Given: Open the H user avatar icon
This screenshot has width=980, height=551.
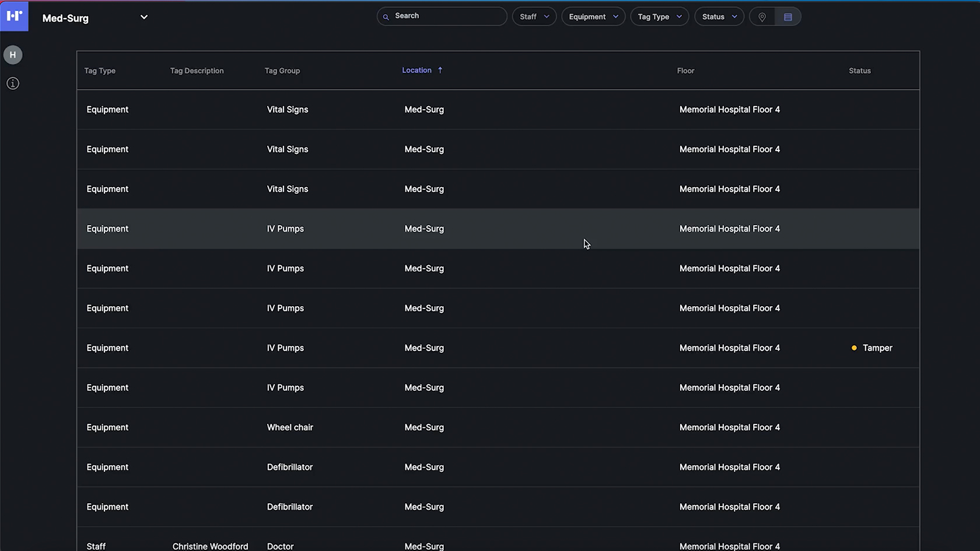Looking at the screenshot, I should 13,55.
